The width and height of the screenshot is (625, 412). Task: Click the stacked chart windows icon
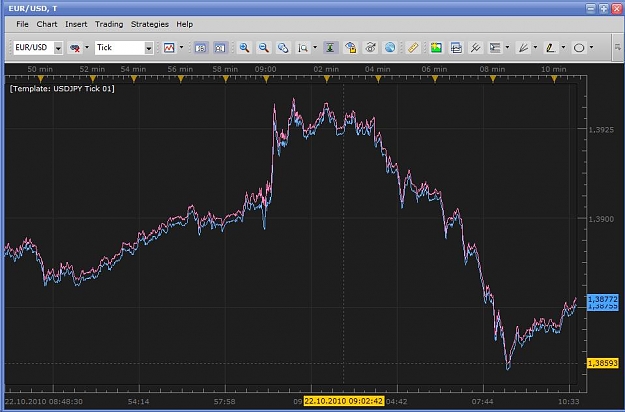coord(456,48)
